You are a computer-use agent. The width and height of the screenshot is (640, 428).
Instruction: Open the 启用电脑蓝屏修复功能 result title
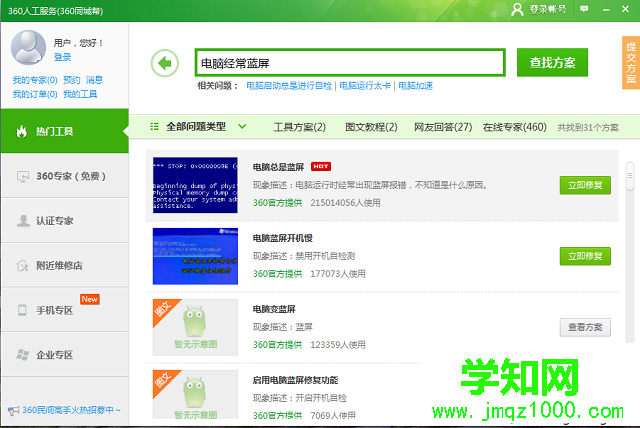point(295,380)
